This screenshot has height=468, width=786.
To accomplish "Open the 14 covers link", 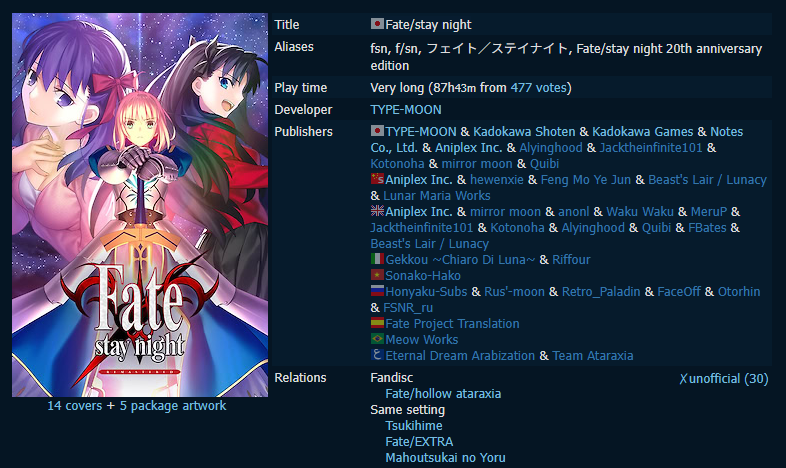I will pyautogui.click(x=75, y=406).
